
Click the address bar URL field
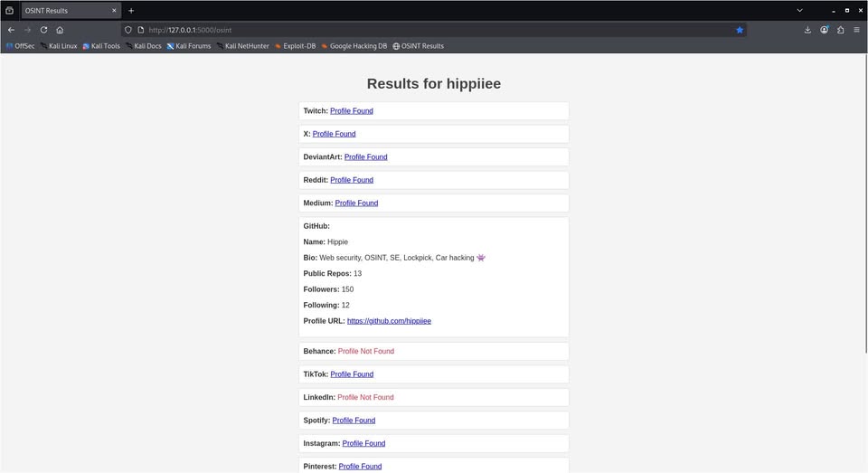(x=432, y=30)
